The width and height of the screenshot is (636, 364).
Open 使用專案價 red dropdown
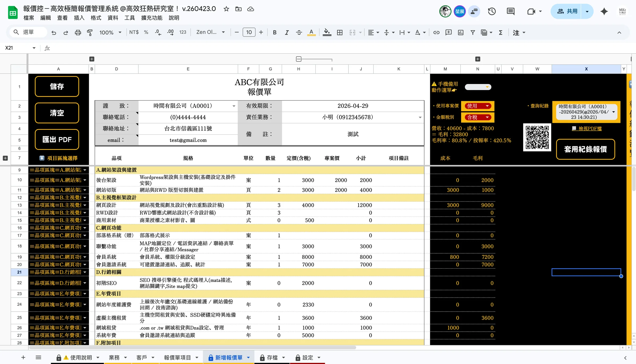[478, 106]
